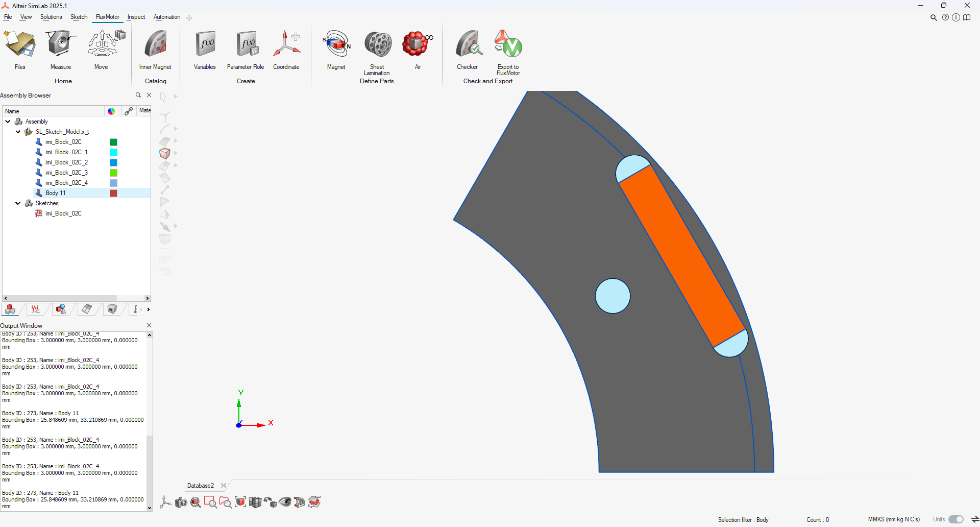Select the rectangle zoom tool

pyautogui.click(x=210, y=502)
